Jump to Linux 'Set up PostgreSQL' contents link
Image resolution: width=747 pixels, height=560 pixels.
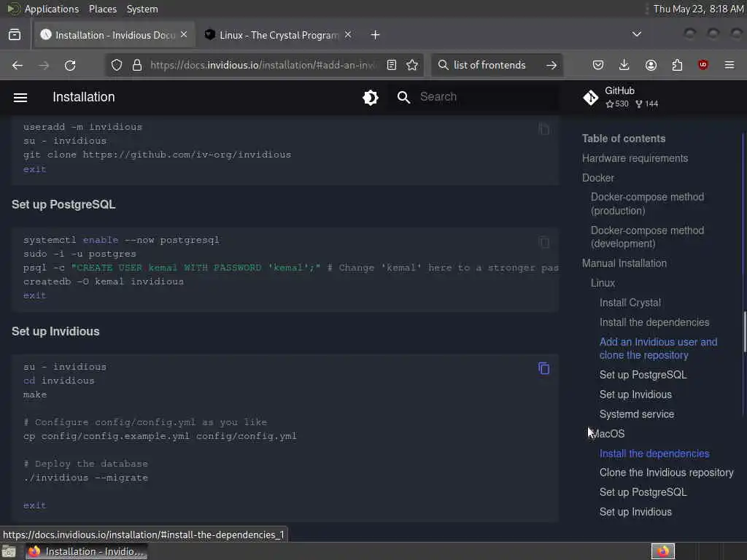643,375
